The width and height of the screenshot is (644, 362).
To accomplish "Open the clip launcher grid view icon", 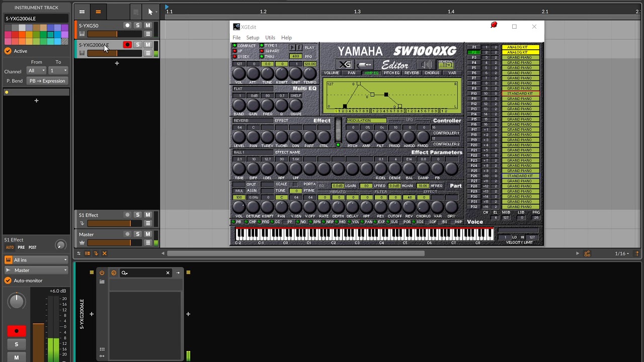I will coord(82,12).
